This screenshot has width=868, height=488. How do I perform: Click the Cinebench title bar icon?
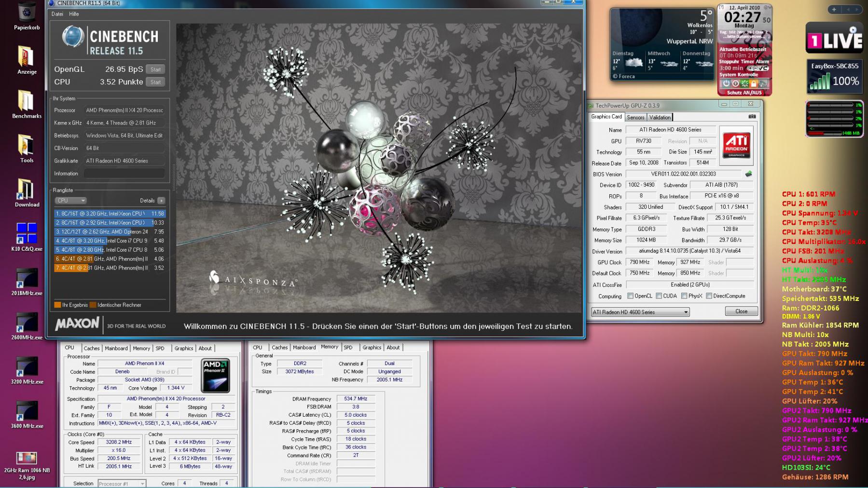click(52, 3)
